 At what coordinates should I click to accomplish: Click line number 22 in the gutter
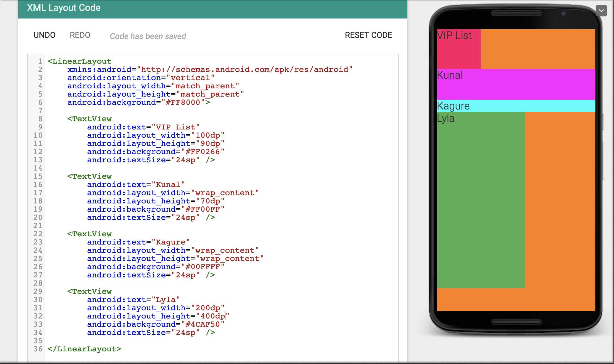click(x=38, y=234)
